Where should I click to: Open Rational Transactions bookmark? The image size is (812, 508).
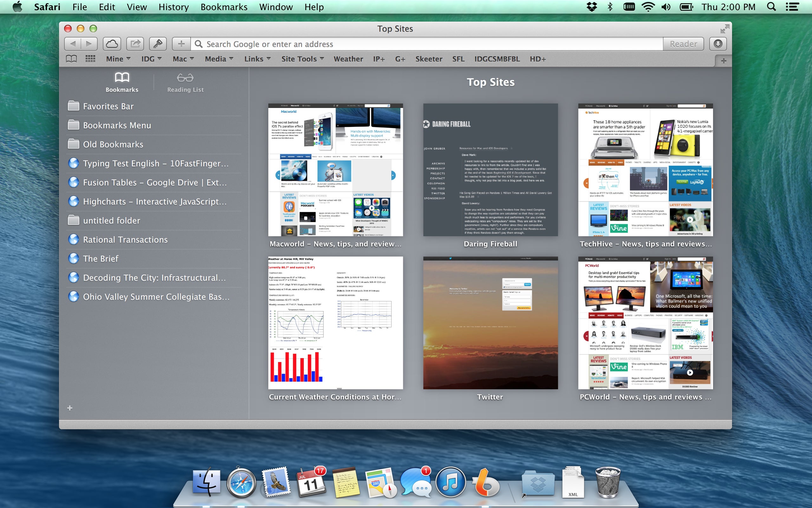coord(154,239)
